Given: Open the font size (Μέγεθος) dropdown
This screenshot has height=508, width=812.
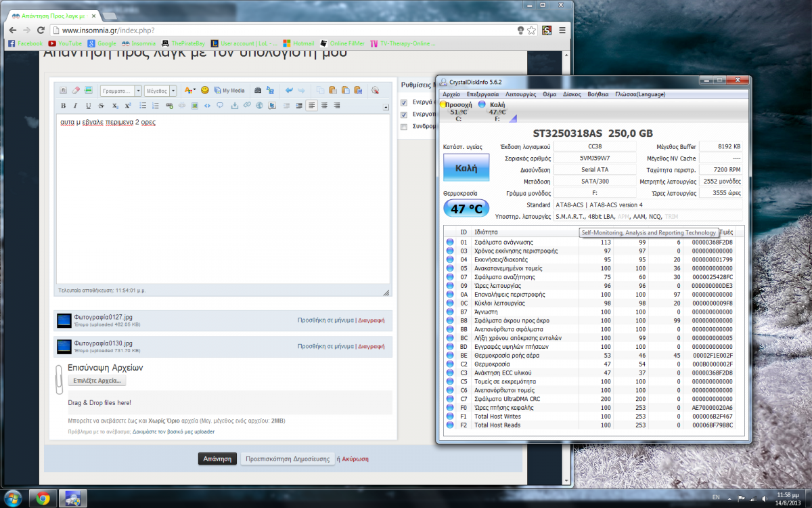Looking at the screenshot, I should tap(160, 90).
